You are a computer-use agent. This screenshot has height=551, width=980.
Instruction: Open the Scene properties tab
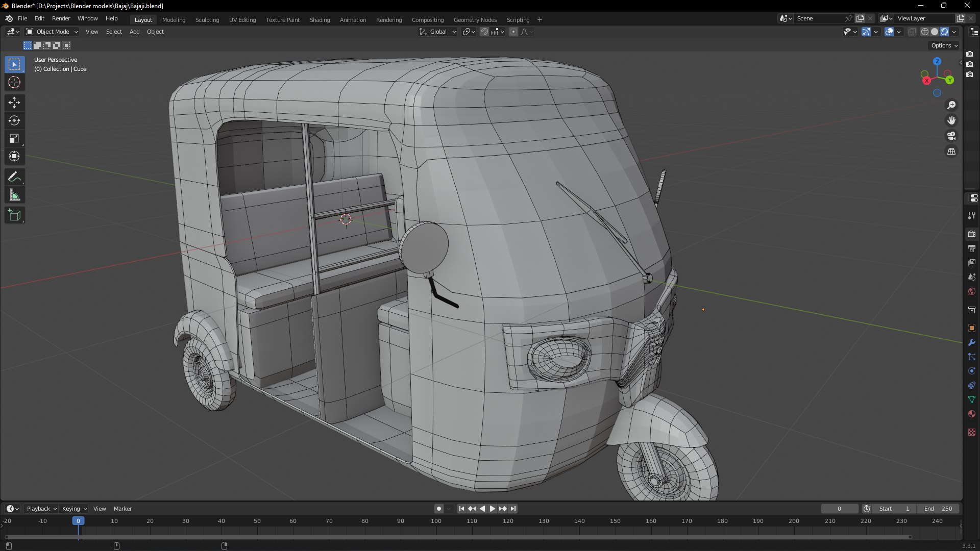(972, 277)
